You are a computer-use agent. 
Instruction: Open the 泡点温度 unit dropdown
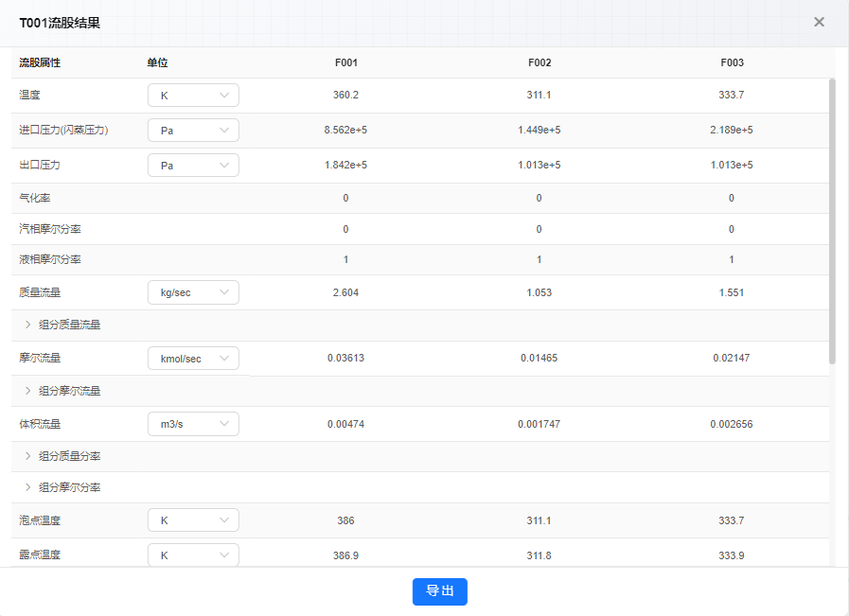tap(193, 520)
